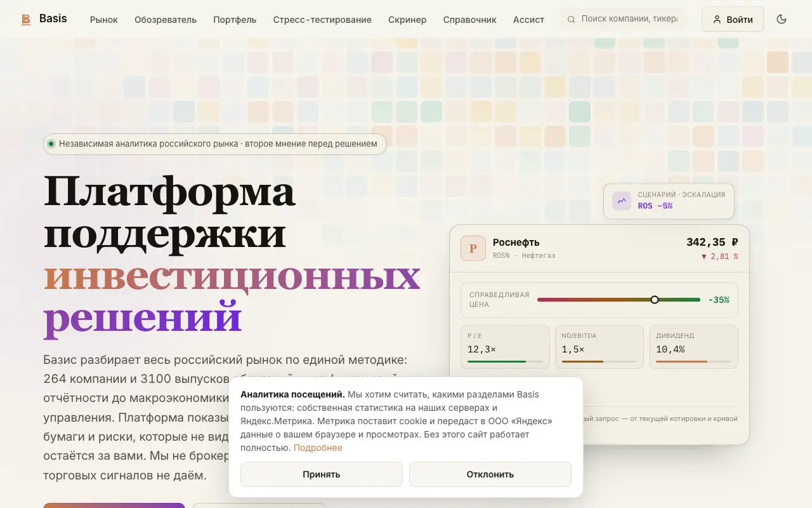
Task: Open Стресс-тестирование in the navigation
Action: click(322, 20)
